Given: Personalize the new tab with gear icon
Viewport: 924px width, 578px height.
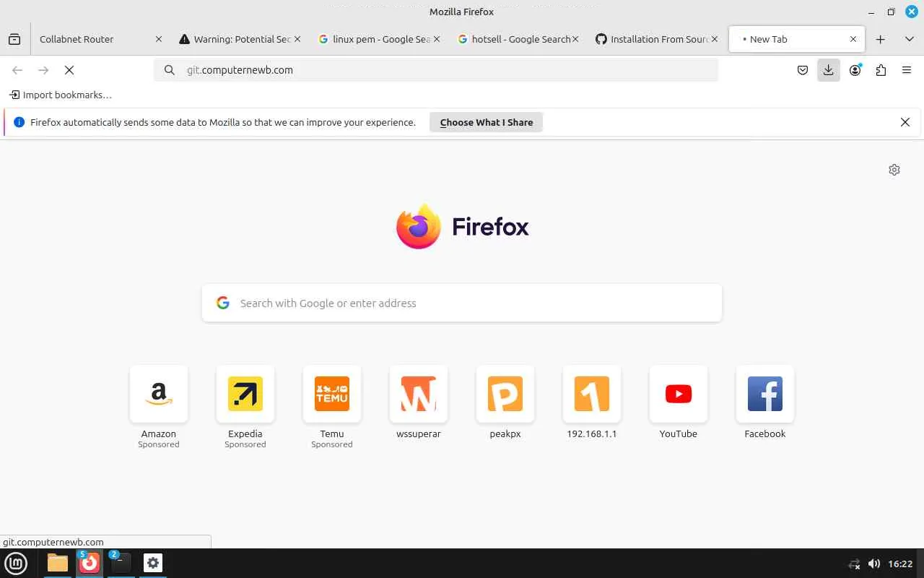Looking at the screenshot, I should (x=894, y=170).
